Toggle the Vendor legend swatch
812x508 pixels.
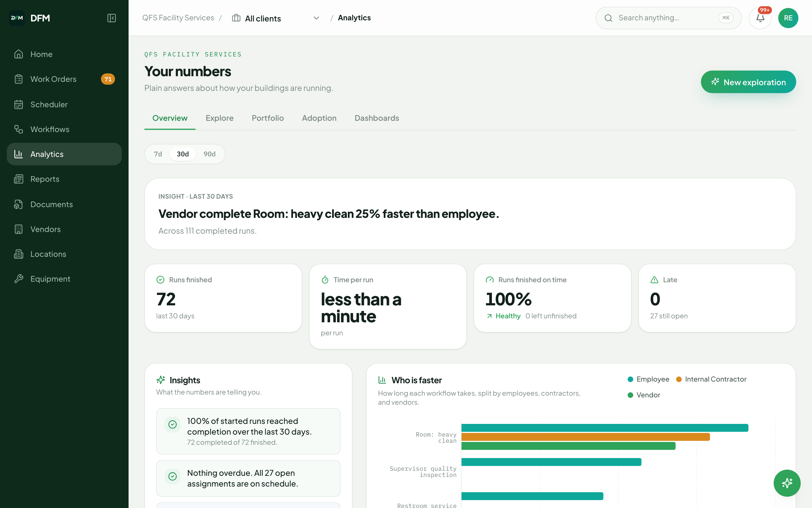630,395
